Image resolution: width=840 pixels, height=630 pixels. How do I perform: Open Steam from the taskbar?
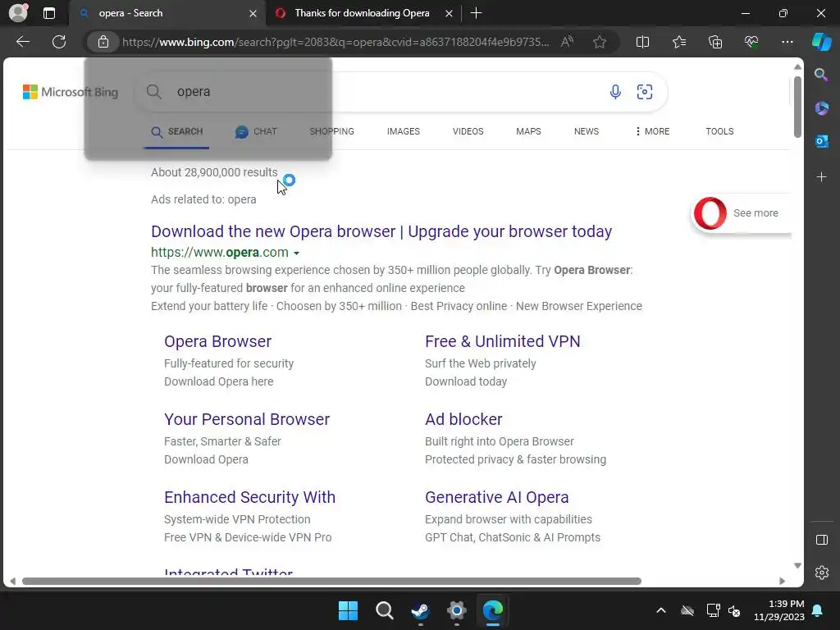420,610
